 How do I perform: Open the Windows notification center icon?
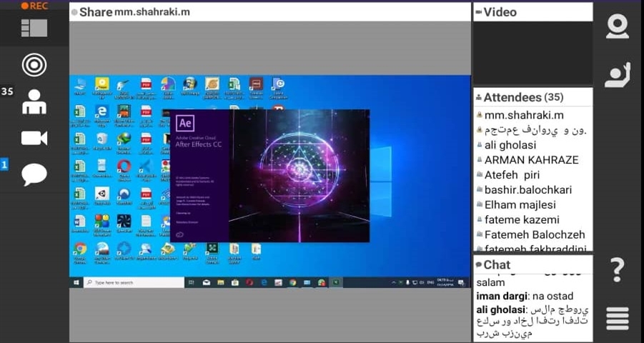coord(461,282)
